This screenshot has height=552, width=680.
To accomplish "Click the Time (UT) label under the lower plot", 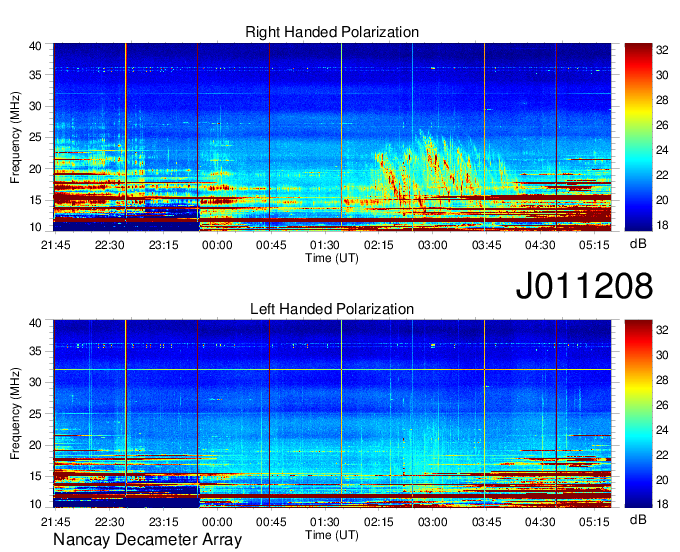I will [x=332, y=535].
